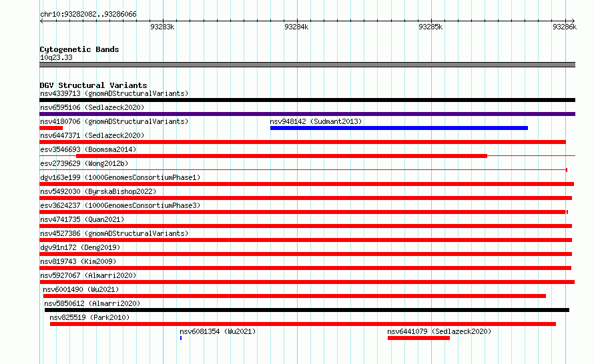Select the red nsv5492030 variant bar
Viewport: 594px width, 364px height.
click(x=306, y=198)
